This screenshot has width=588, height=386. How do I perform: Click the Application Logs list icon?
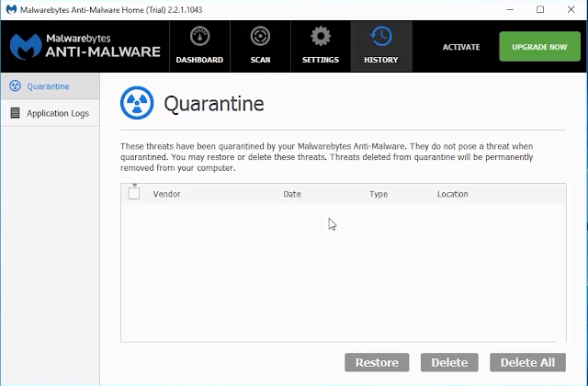[15, 113]
